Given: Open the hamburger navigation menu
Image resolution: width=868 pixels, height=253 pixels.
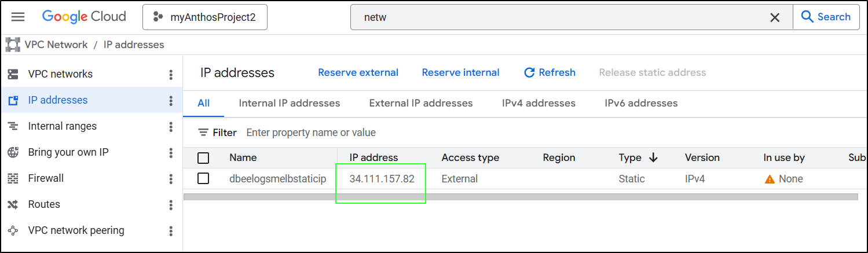Looking at the screenshot, I should coord(18,17).
